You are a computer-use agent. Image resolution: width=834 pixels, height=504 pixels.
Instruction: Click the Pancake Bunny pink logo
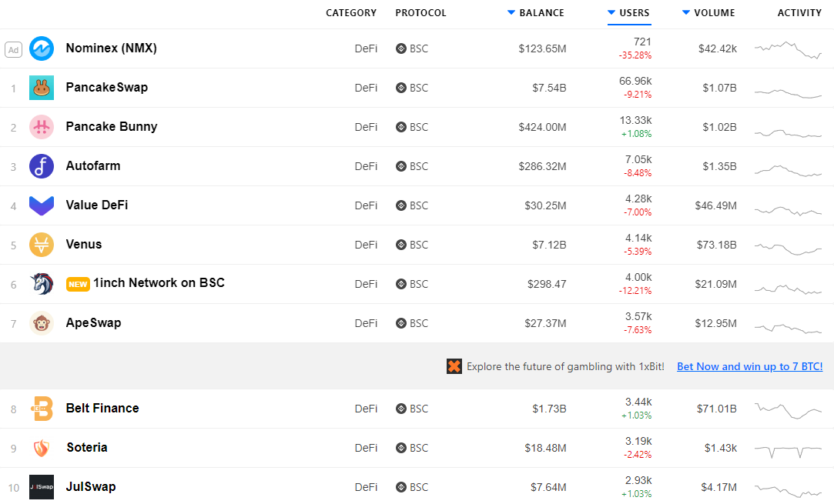pos(42,127)
